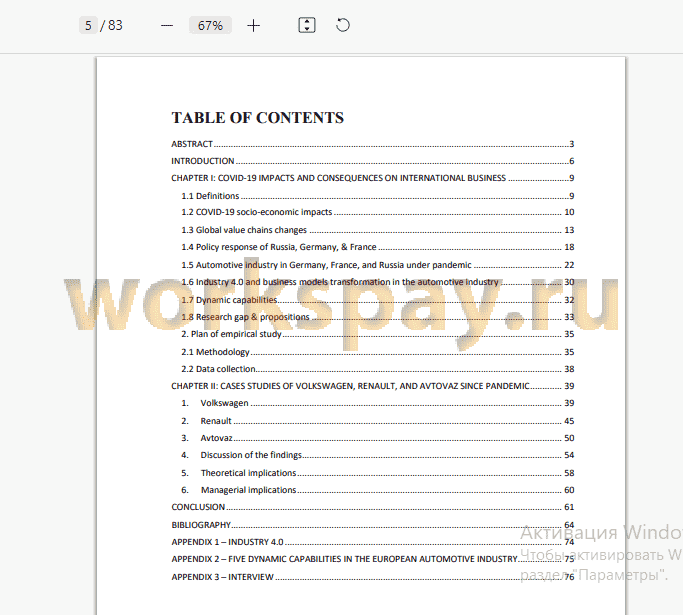Open Chapter I COVID-19 impacts entry
683x615 pixels.
tap(372, 178)
